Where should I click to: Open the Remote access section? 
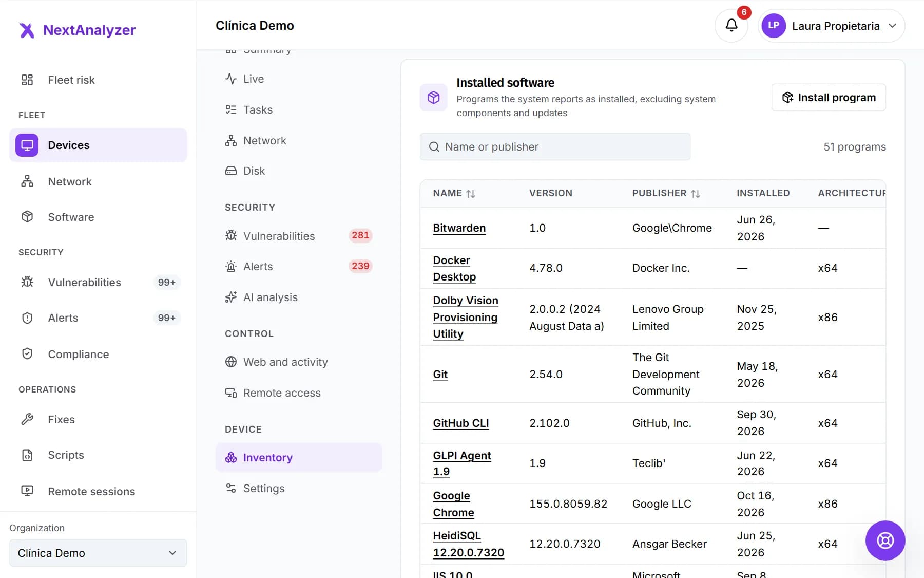299,393
